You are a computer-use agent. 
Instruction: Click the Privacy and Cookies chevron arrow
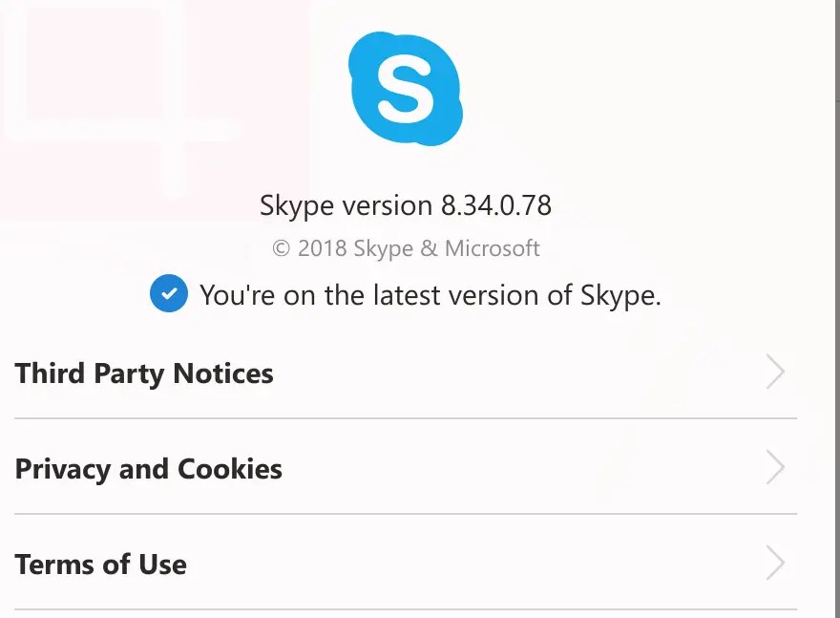coord(775,468)
